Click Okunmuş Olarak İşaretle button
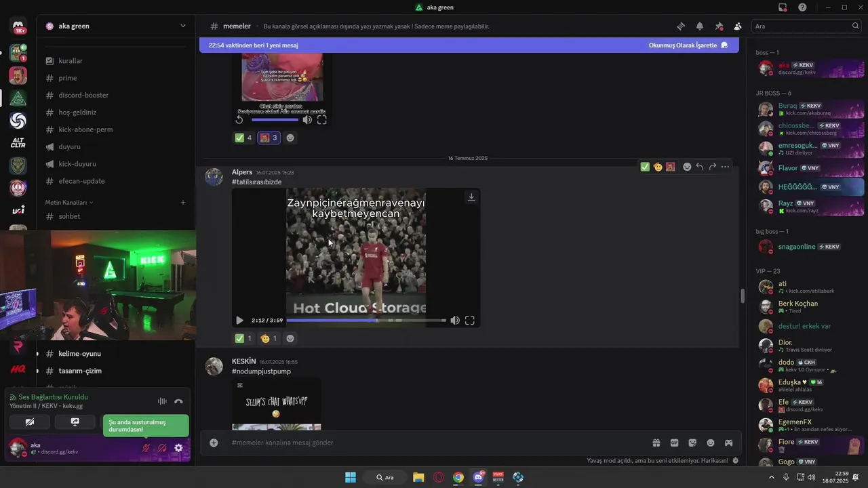Viewport: 868px width, 488px height. 688,45
